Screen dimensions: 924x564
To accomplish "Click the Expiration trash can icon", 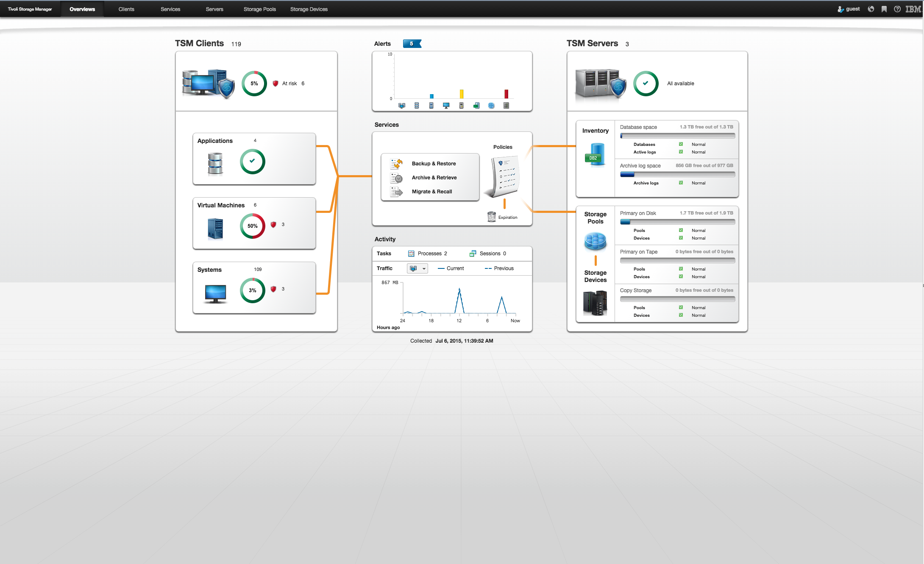I will click(492, 217).
